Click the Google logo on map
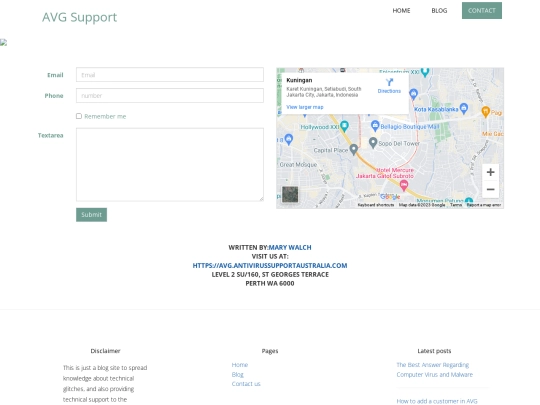This screenshot has width=540, height=405. tap(390, 197)
